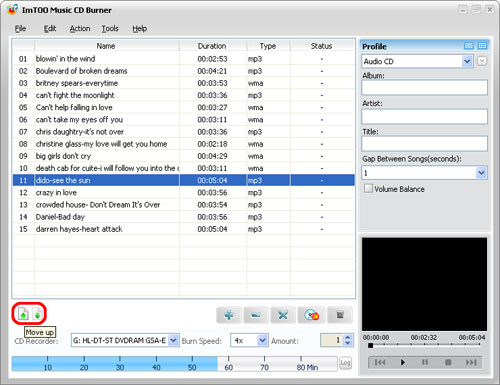
Task: Select track 'blowin' in the wind'
Action: [184, 59]
